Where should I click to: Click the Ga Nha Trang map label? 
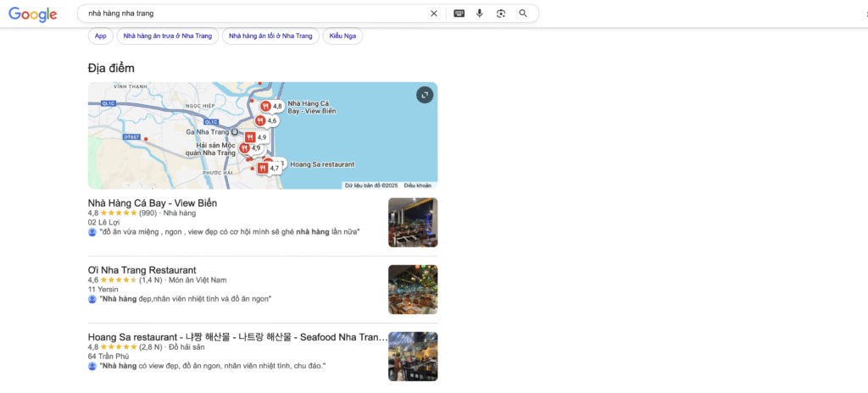(208, 132)
